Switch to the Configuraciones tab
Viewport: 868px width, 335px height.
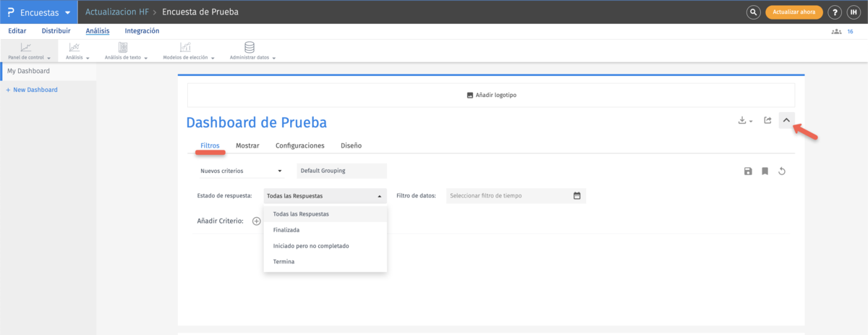(299, 145)
